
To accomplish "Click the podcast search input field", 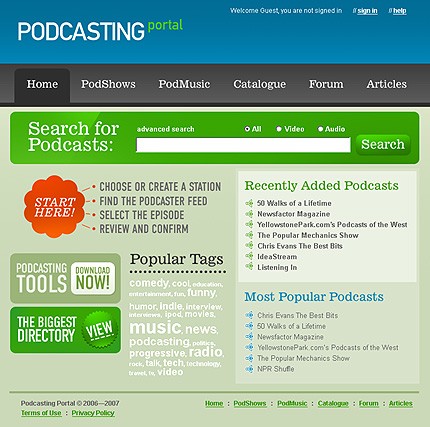I will (x=243, y=145).
